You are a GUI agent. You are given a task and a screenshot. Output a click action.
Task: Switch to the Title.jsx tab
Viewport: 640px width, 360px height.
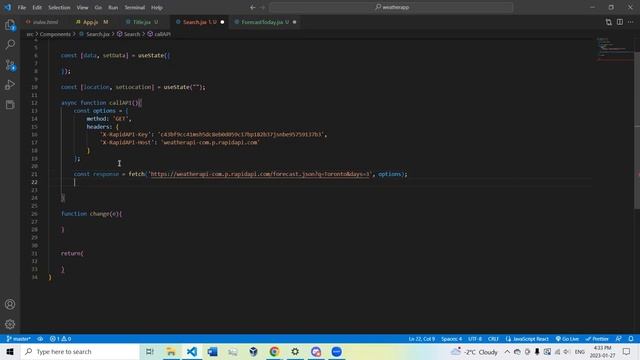(142, 22)
